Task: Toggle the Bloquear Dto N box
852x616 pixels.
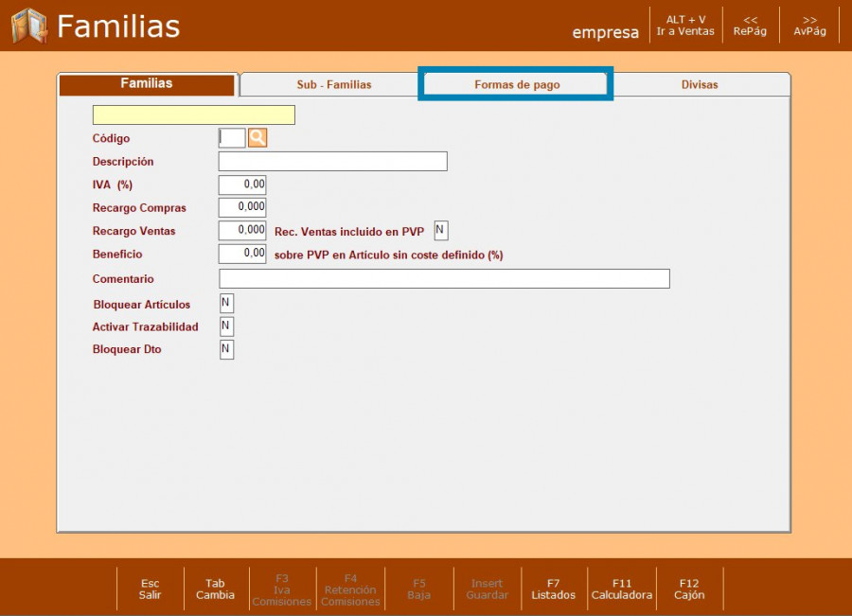Action: [x=226, y=349]
